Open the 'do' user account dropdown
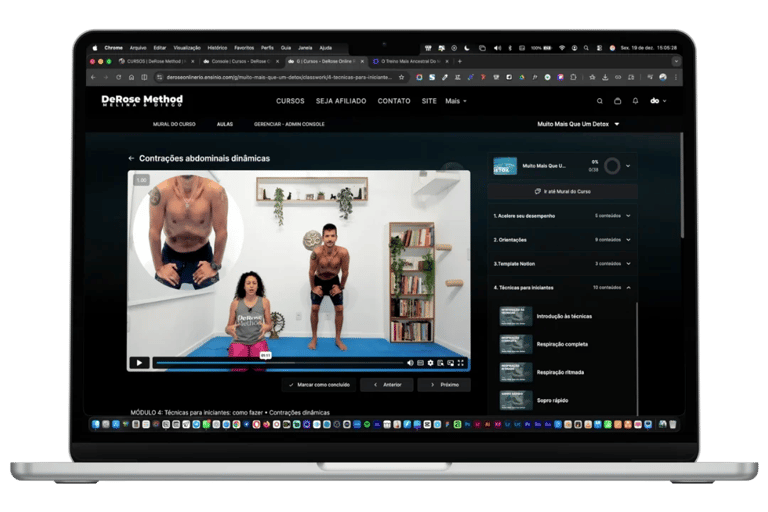 pos(658,101)
